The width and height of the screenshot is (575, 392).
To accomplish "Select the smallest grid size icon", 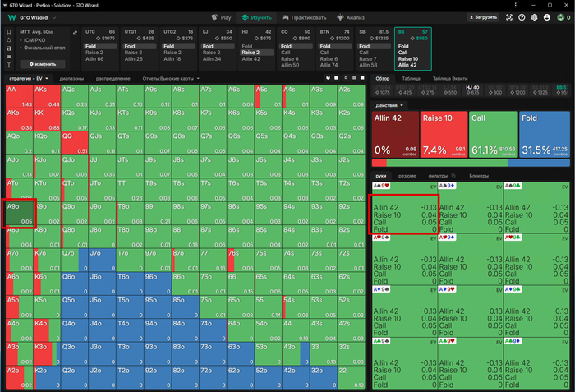I will click(x=346, y=78).
